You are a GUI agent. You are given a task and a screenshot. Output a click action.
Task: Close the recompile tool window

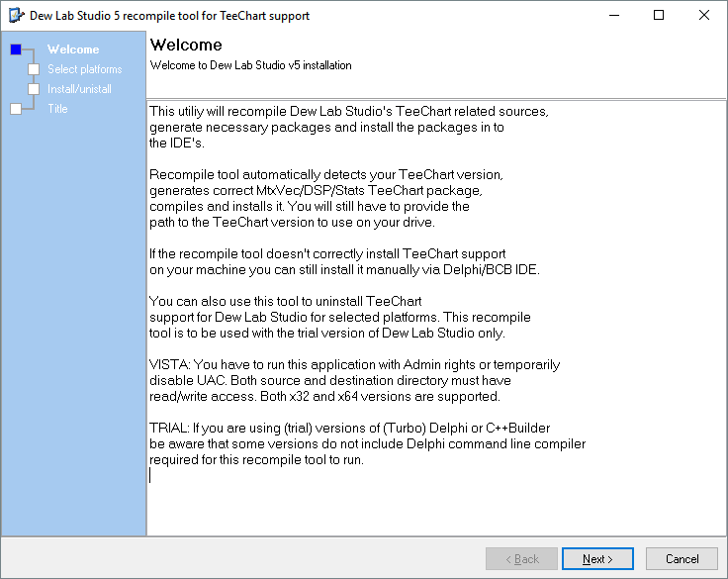coord(704,15)
